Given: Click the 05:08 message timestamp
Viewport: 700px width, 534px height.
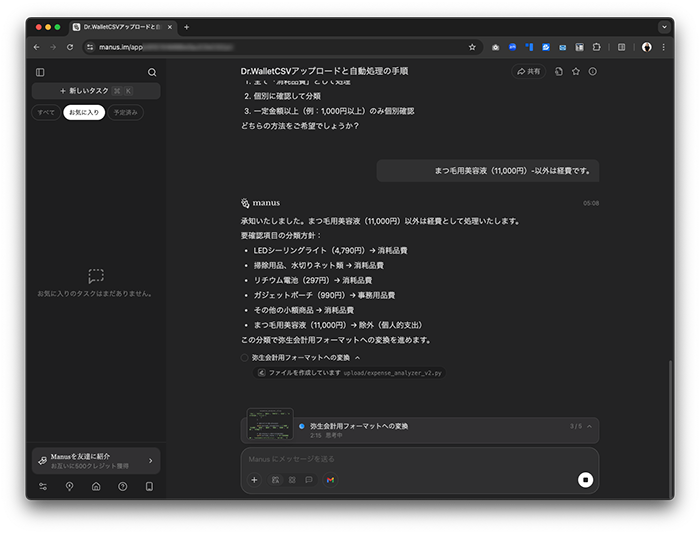Looking at the screenshot, I should pos(591,203).
